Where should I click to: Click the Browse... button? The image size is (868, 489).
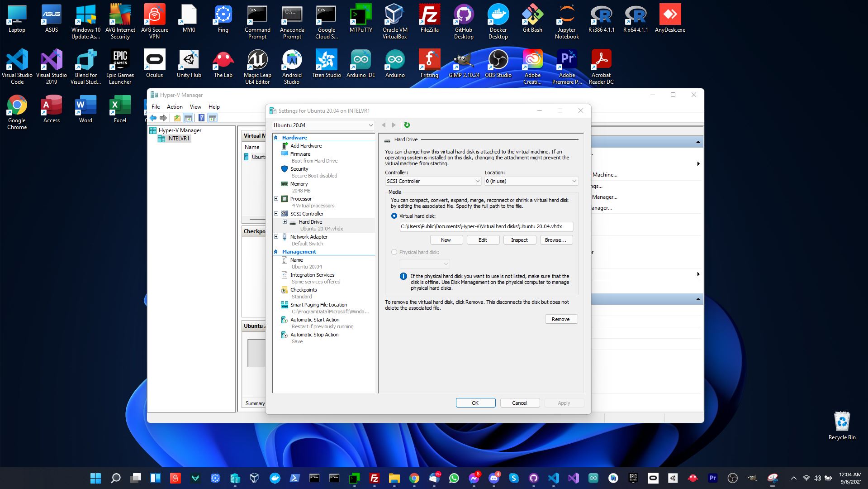[x=556, y=240]
